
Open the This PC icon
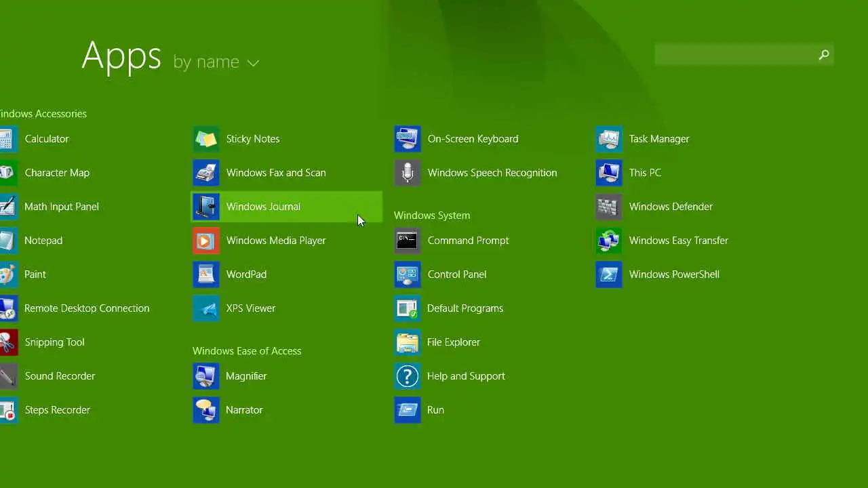point(609,173)
